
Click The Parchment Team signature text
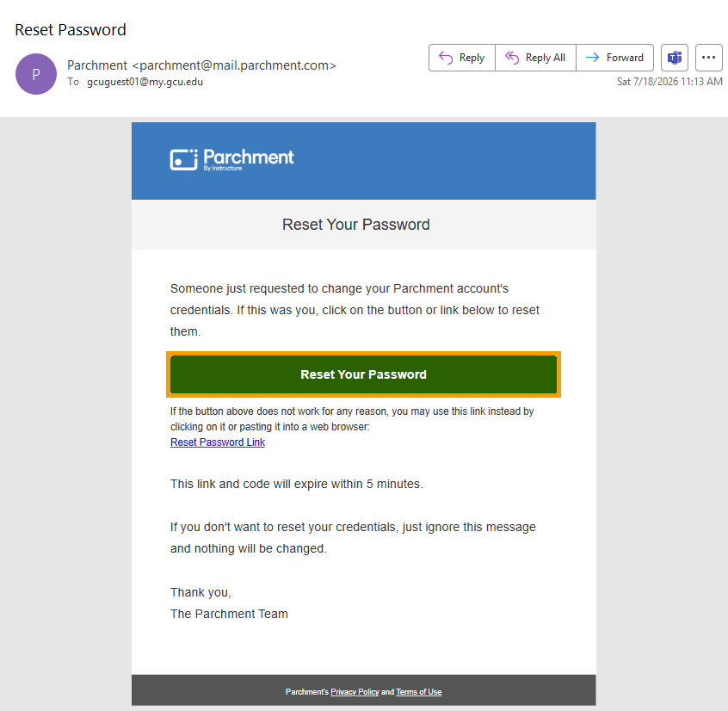point(229,614)
